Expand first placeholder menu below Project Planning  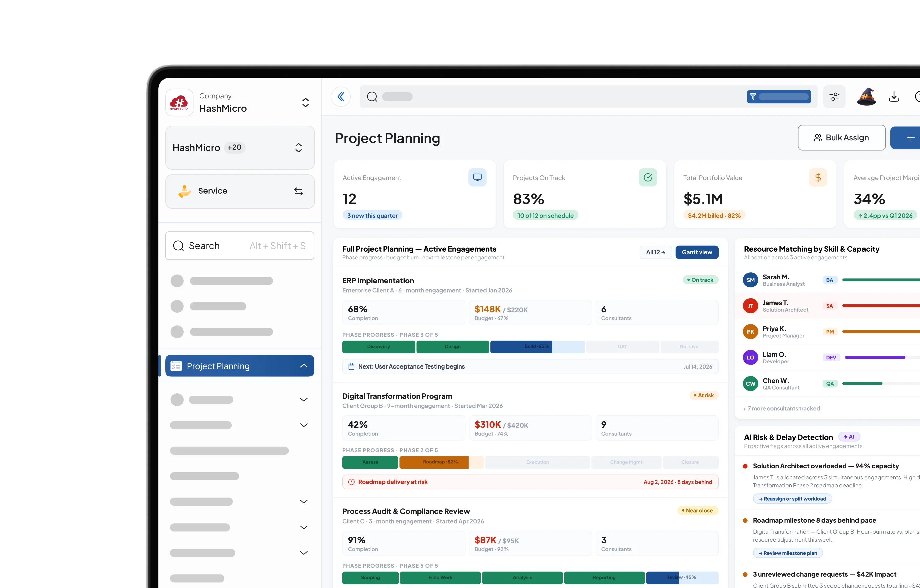(303, 399)
